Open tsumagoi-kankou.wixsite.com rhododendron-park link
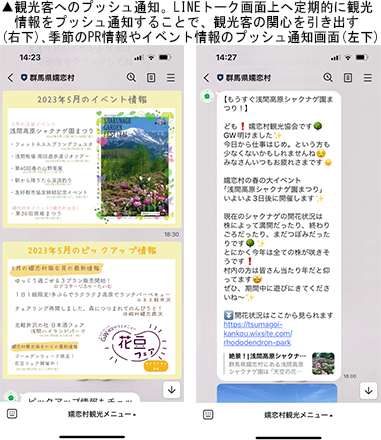 click(x=258, y=333)
